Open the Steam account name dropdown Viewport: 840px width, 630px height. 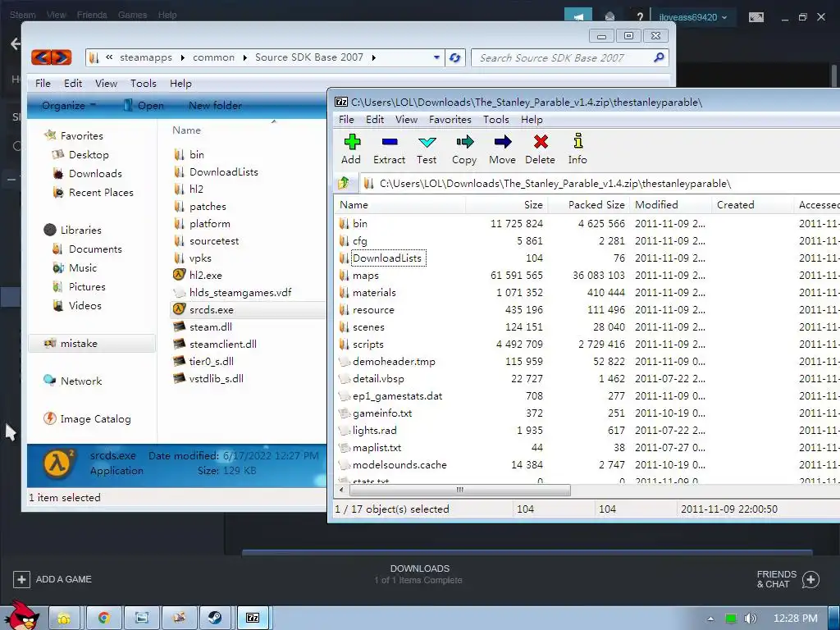pos(692,17)
